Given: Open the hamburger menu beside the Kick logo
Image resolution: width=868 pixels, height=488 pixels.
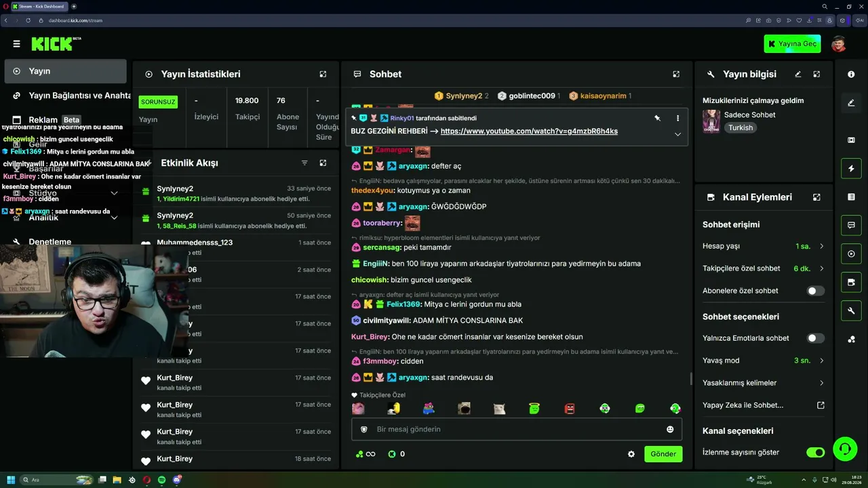Looking at the screenshot, I should click(16, 44).
